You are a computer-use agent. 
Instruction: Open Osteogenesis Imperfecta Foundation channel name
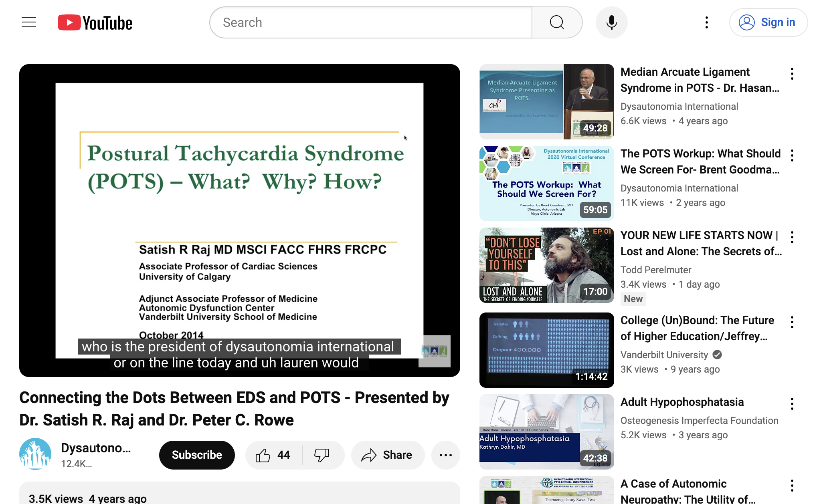coord(700,421)
